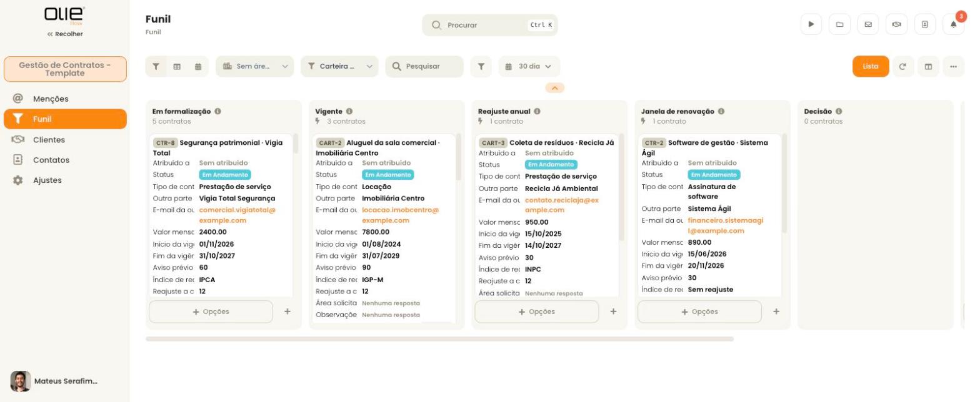
Task: Collapse the filter bar with the orange chevron
Action: pyautogui.click(x=555, y=88)
